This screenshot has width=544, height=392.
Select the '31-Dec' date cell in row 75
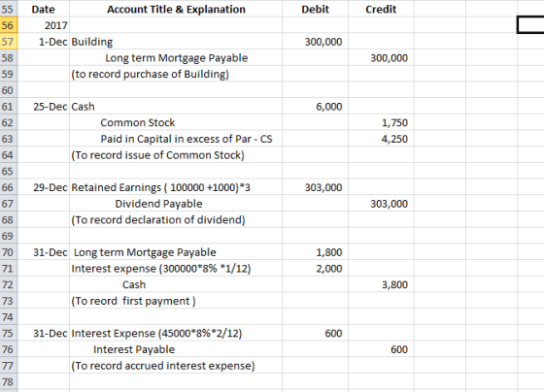point(44,334)
